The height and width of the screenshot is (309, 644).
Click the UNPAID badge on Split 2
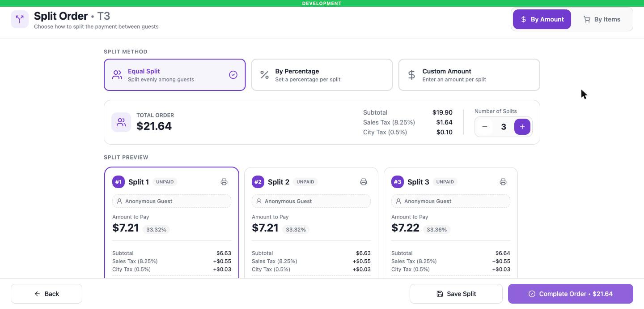click(305, 182)
